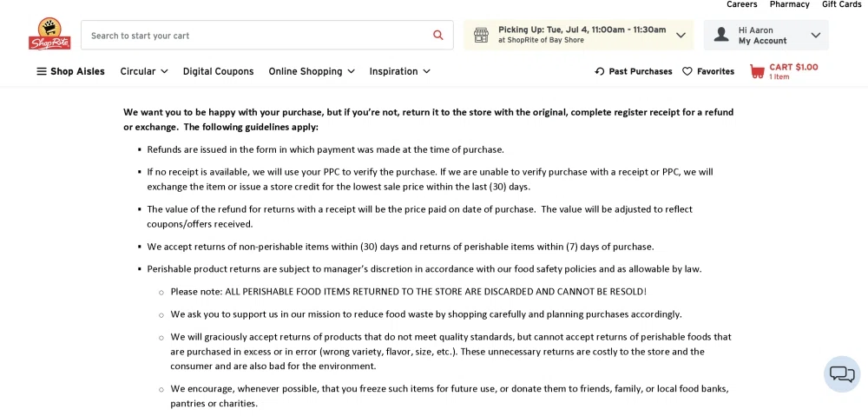Open the Careers link
The height and width of the screenshot is (416, 868).
click(x=741, y=4)
